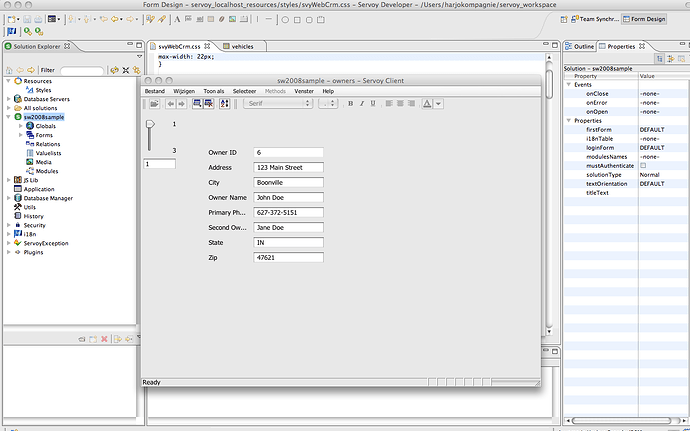Check the mustAuthenticate checkbox

[x=643, y=166]
